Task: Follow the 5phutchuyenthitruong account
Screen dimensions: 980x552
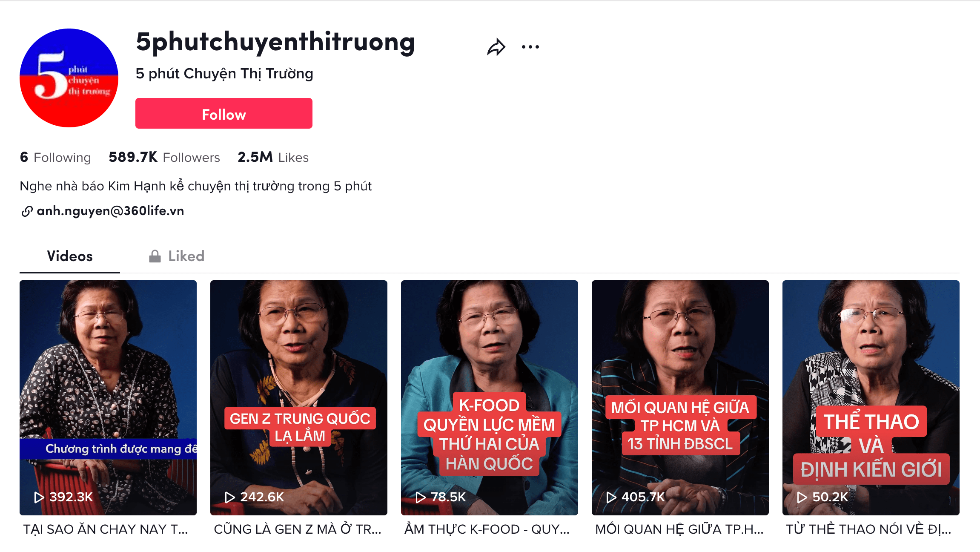Action: point(224,113)
